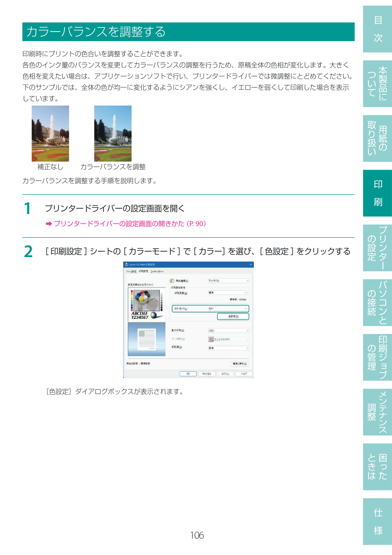Viewport: 392px width, 555px height.
Task: Switch to the 印刷設定 tab in the dialog
Action: pos(143,271)
